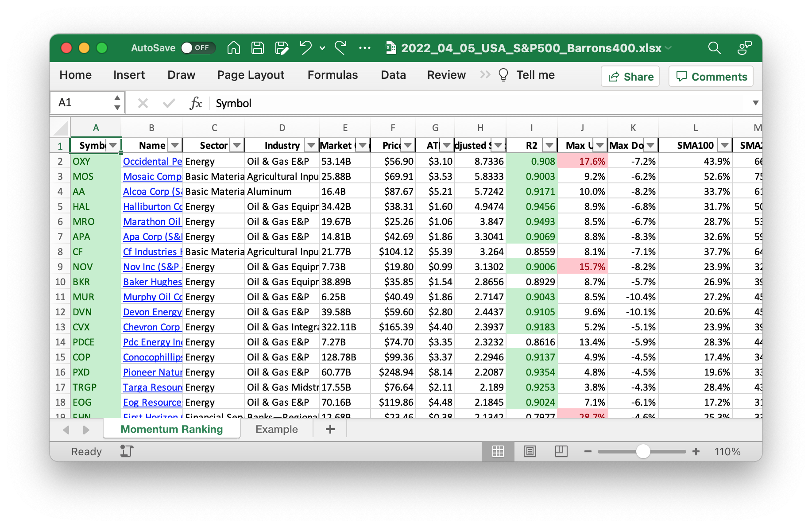The height and width of the screenshot is (527, 812).
Task: Click the Save floppy disk icon
Action: 257,48
